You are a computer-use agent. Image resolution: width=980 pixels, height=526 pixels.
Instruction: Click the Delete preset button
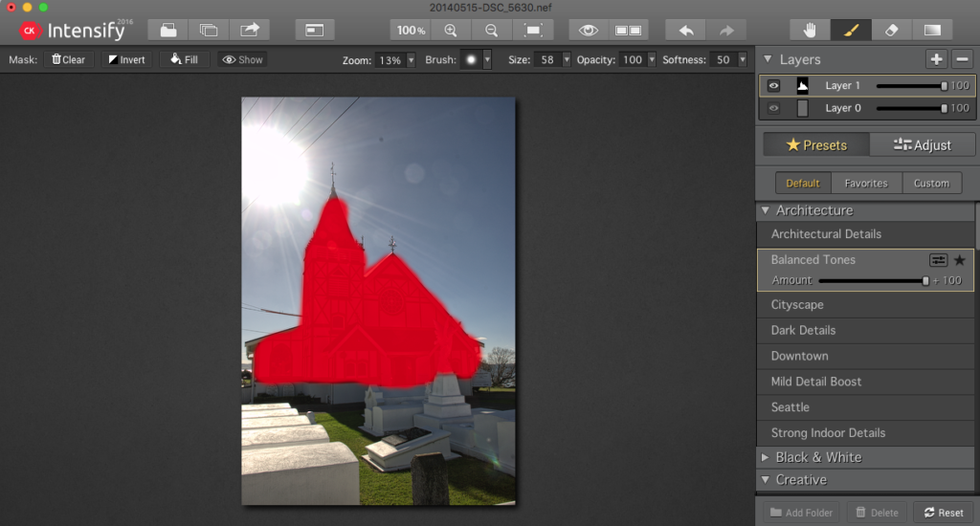coord(877,513)
